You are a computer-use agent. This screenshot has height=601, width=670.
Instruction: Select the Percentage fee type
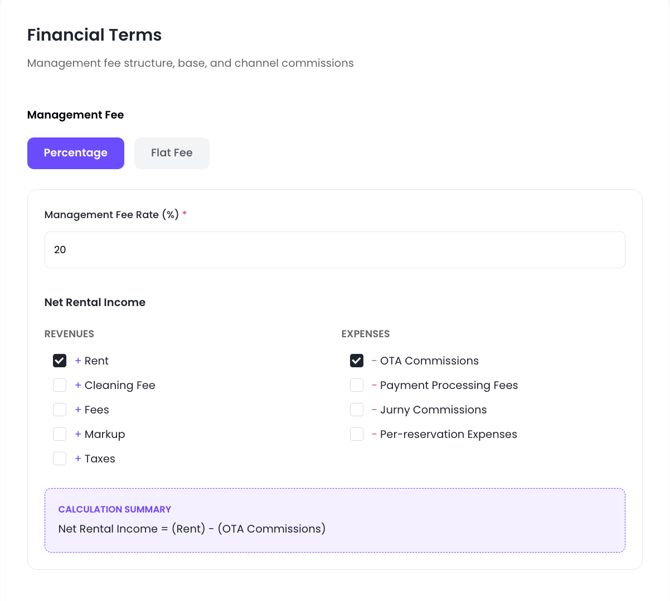coord(76,153)
